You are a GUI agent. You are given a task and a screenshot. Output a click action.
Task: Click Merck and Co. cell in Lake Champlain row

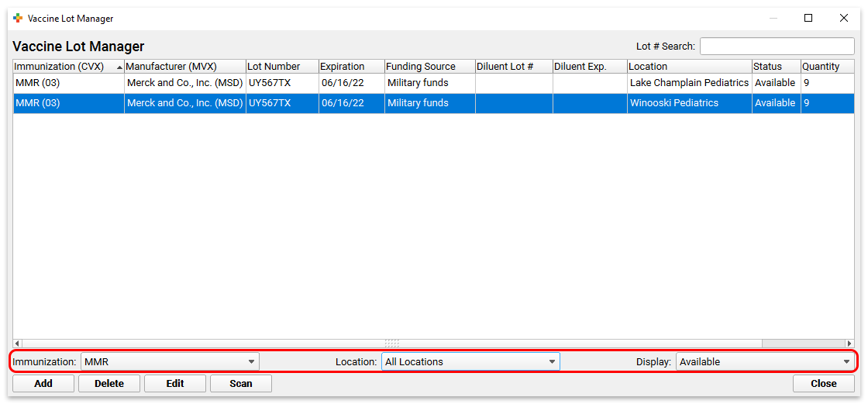pos(185,83)
